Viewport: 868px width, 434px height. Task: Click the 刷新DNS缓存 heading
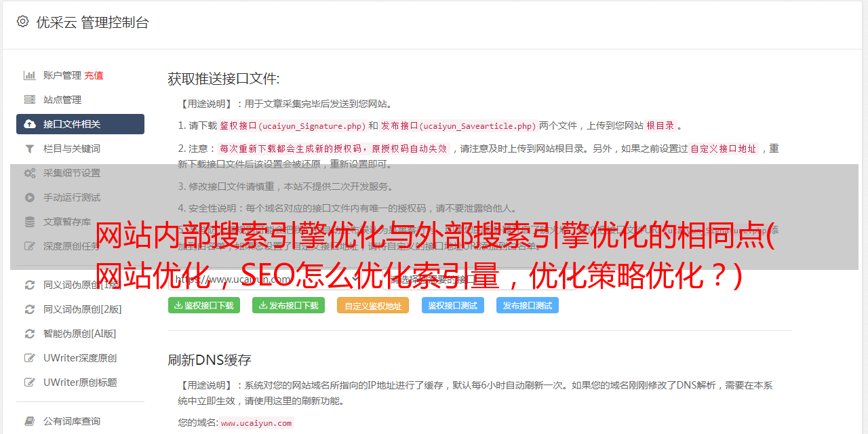pos(210,360)
